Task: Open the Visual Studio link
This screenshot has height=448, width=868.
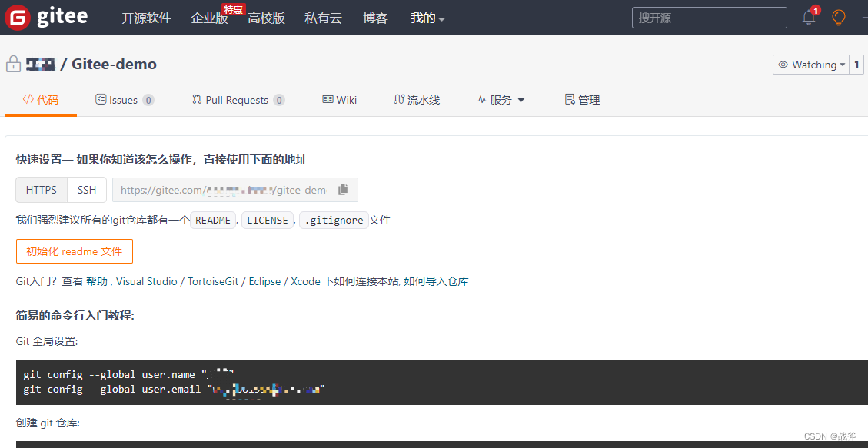Action: pos(147,281)
